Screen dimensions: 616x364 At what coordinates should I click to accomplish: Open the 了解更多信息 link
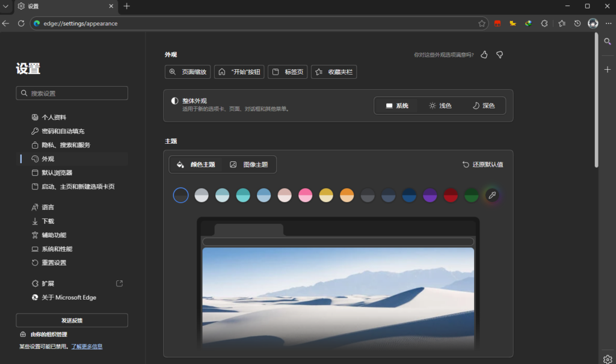pyautogui.click(x=87, y=347)
